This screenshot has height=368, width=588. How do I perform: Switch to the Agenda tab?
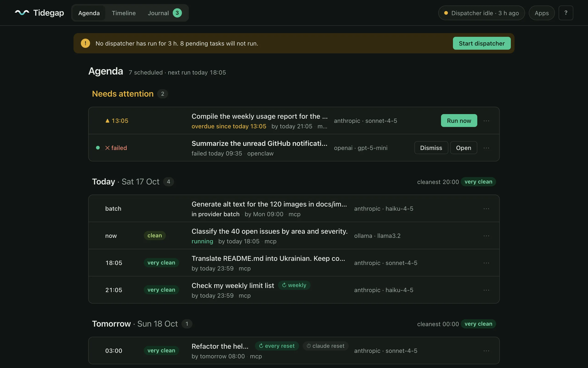tap(89, 13)
